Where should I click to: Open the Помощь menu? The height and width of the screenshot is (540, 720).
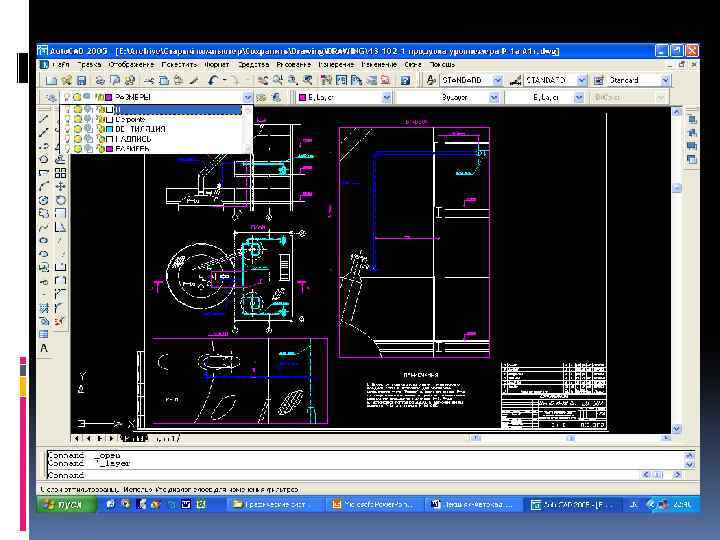point(442,65)
